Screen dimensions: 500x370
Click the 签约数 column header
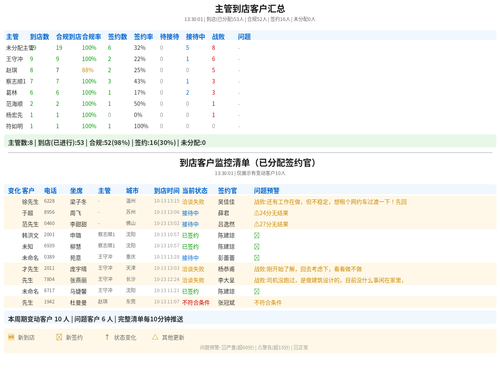(x=117, y=37)
